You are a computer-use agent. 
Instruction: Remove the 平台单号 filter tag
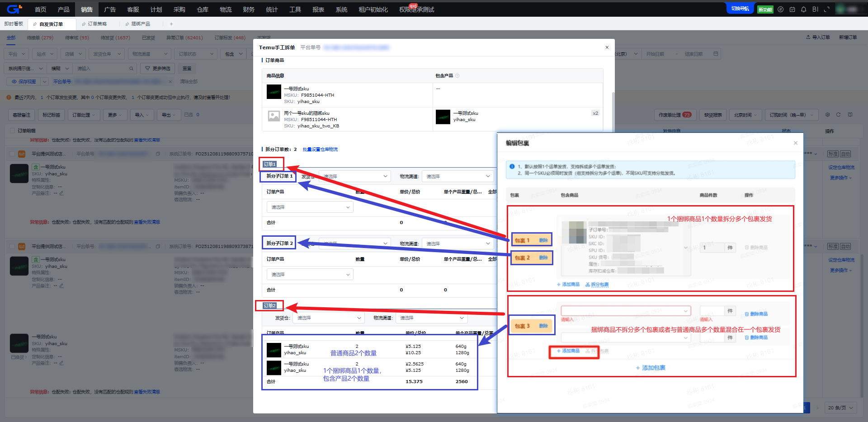click(170, 82)
